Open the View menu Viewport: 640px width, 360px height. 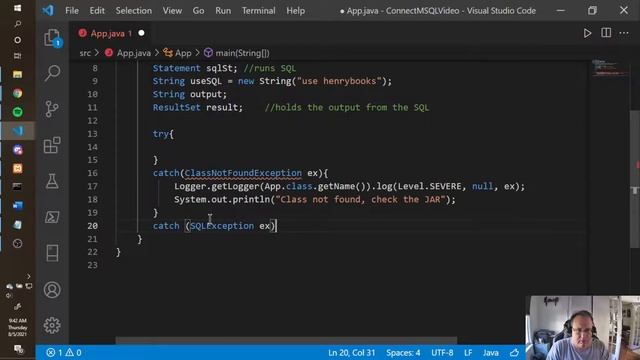tap(172, 11)
